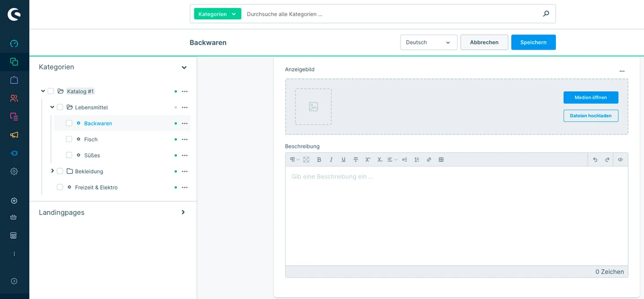Open the Anzeigebild options menu
644x299 pixels.
(x=622, y=71)
